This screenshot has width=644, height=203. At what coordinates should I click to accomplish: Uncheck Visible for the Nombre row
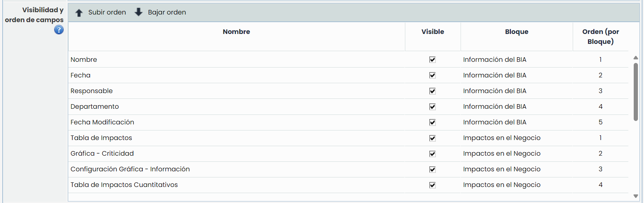point(432,60)
